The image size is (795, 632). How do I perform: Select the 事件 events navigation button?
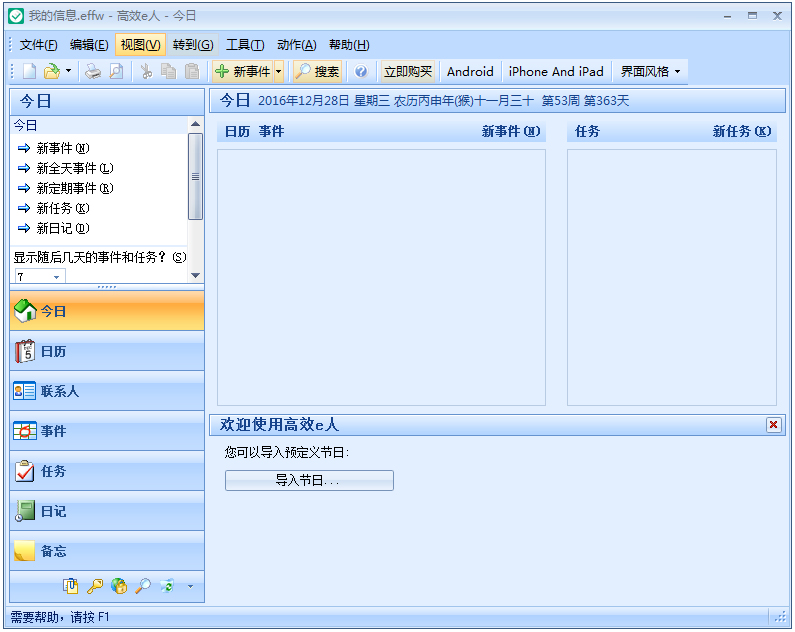(107, 431)
